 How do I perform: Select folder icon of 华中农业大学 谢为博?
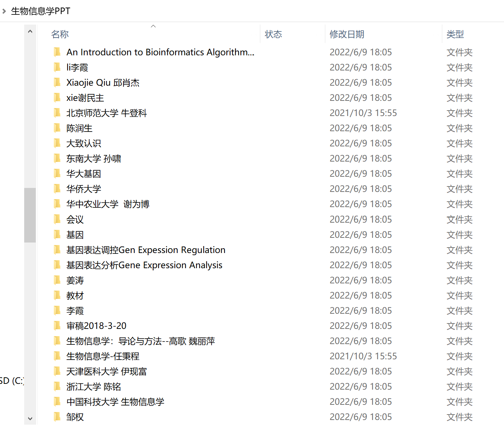(x=57, y=204)
